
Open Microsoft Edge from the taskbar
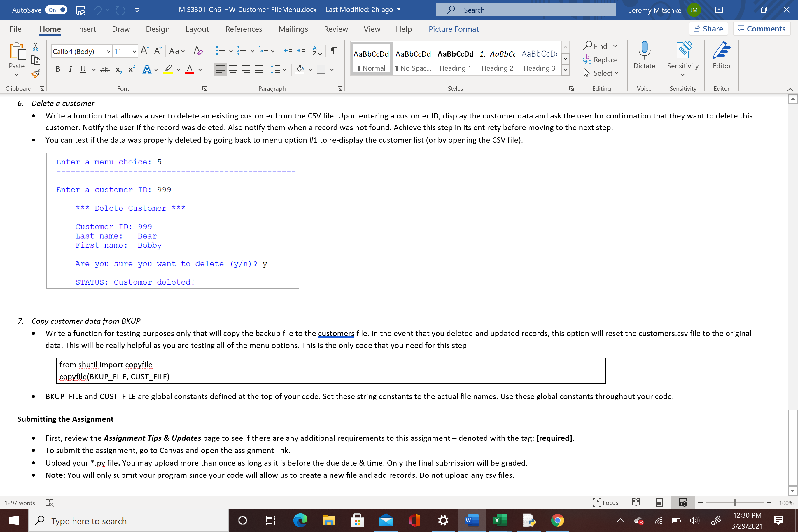tap(300, 520)
